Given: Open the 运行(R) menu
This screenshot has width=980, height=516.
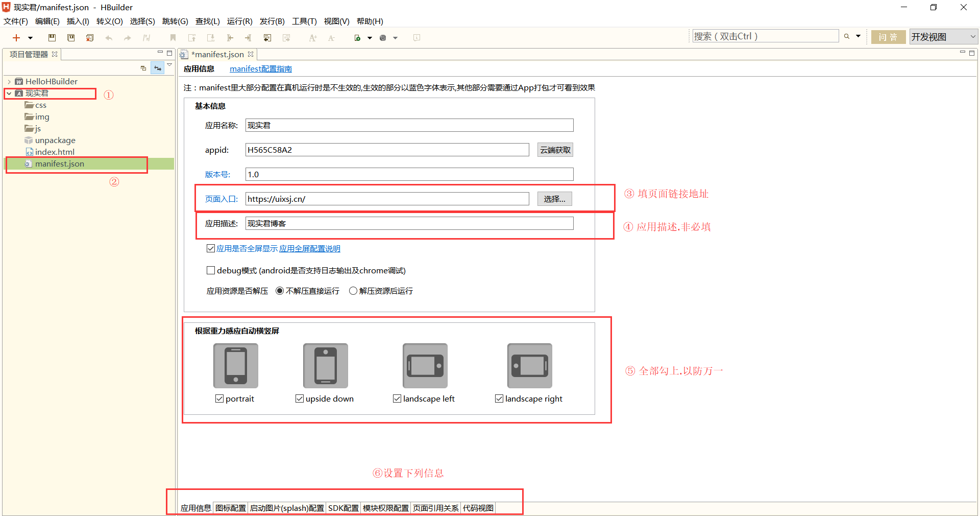Looking at the screenshot, I should pyautogui.click(x=240, y=21).
